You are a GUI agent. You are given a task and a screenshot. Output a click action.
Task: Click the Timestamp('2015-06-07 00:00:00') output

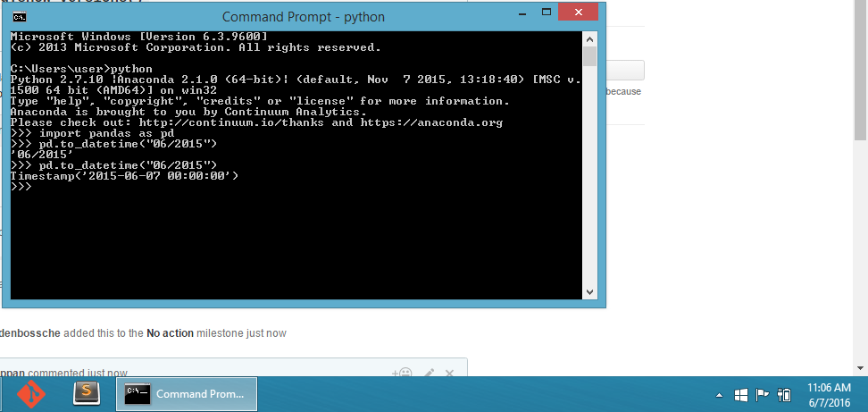(x=124, y=176)
